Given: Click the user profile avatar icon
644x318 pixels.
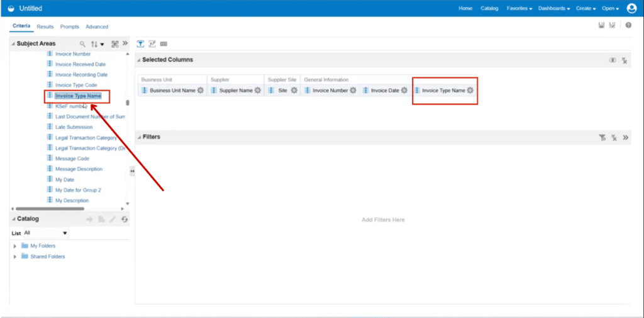Looking at the screenshot, I should point(631,8).
